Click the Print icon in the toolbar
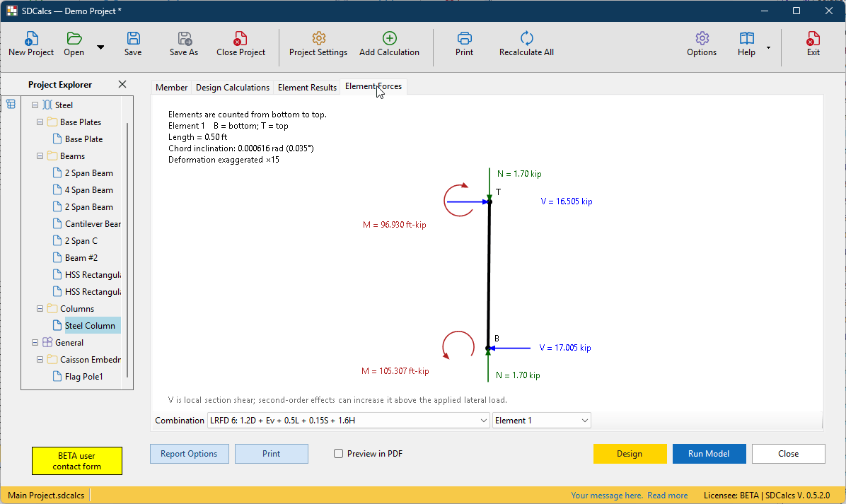This screenshot has height=504, width=846. 465,39
